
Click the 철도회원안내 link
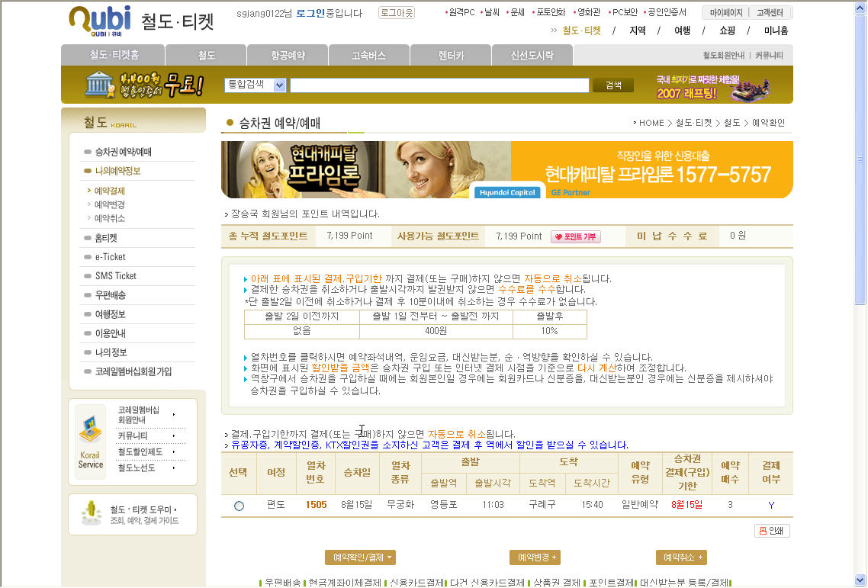point(724,56)
